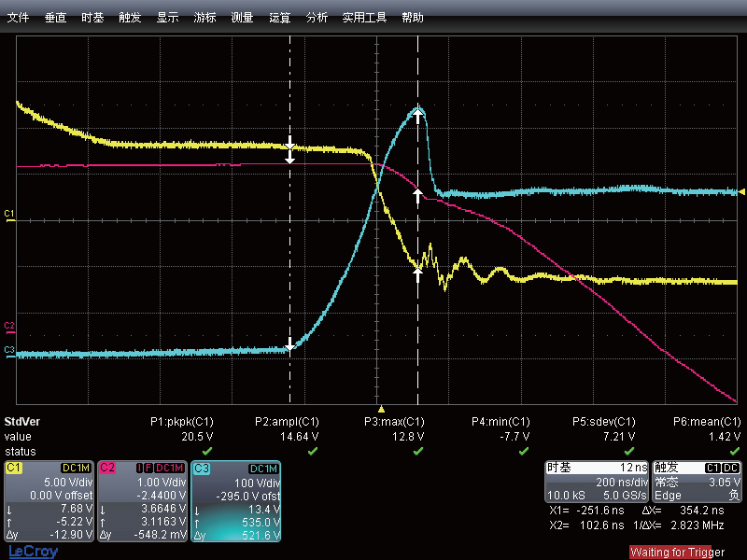Viewport: 747px width, 560px height.
Task: Select the C2 ground level marker
Action: [x=9, y=328]
